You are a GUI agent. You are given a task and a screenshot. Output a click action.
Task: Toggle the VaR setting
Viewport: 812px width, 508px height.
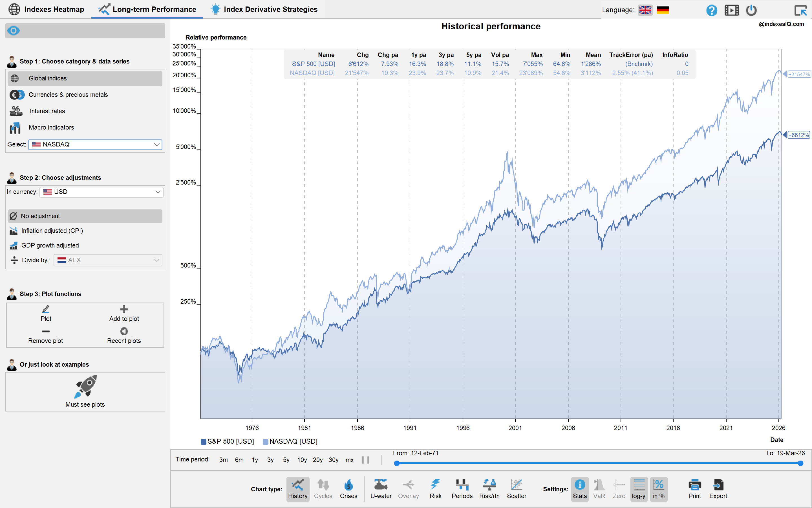pyautogui.click(x=599, y=489)
